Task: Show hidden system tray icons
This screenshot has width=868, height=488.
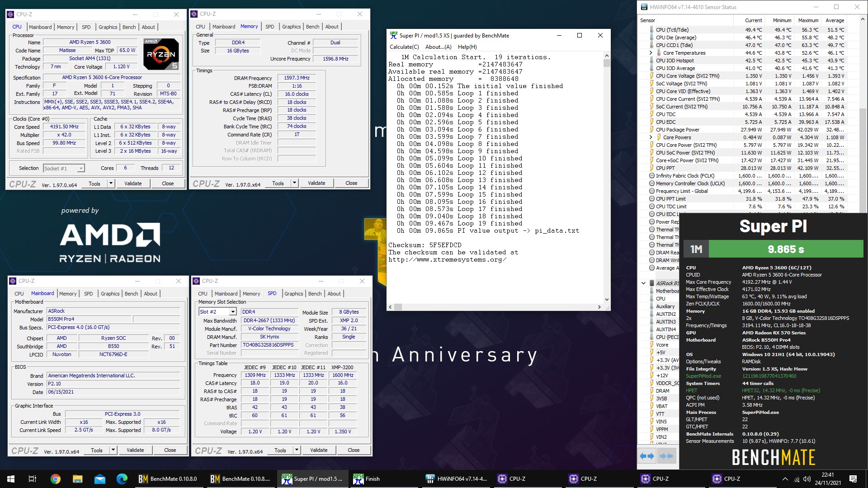Action: tap(785, 479)
